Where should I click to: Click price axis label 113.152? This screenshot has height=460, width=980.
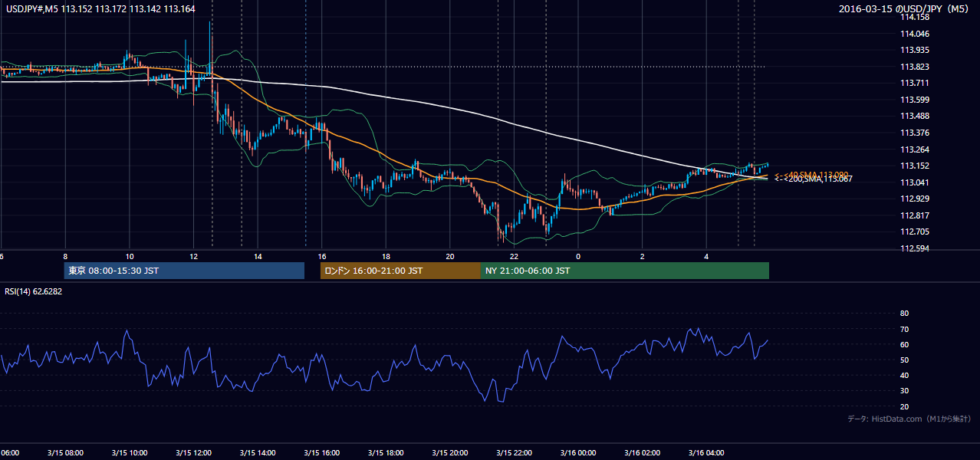[915, 166]
